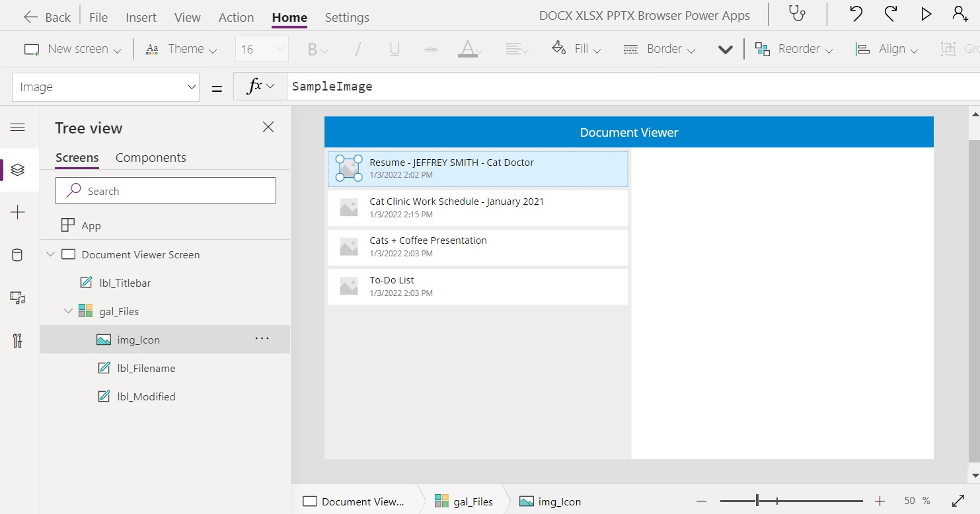Viewport: 980px width, 514px height.
Task: Open the Insert menu
Action: (x=141, y=17)
